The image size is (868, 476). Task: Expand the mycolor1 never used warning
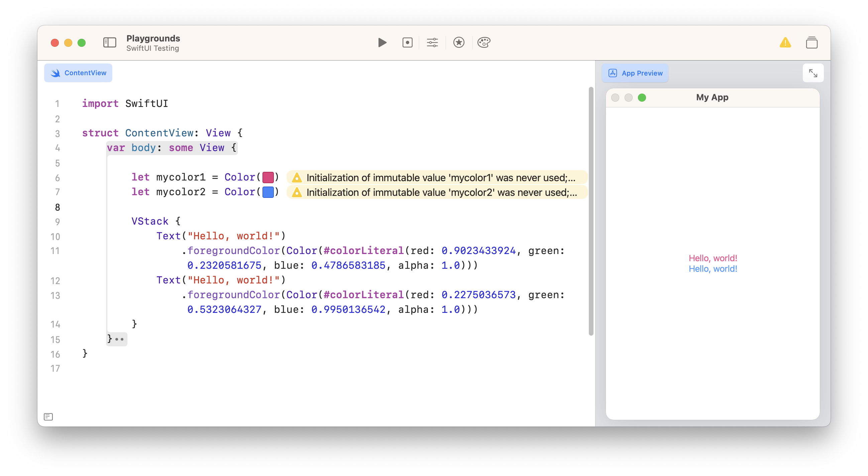point(437,177)
